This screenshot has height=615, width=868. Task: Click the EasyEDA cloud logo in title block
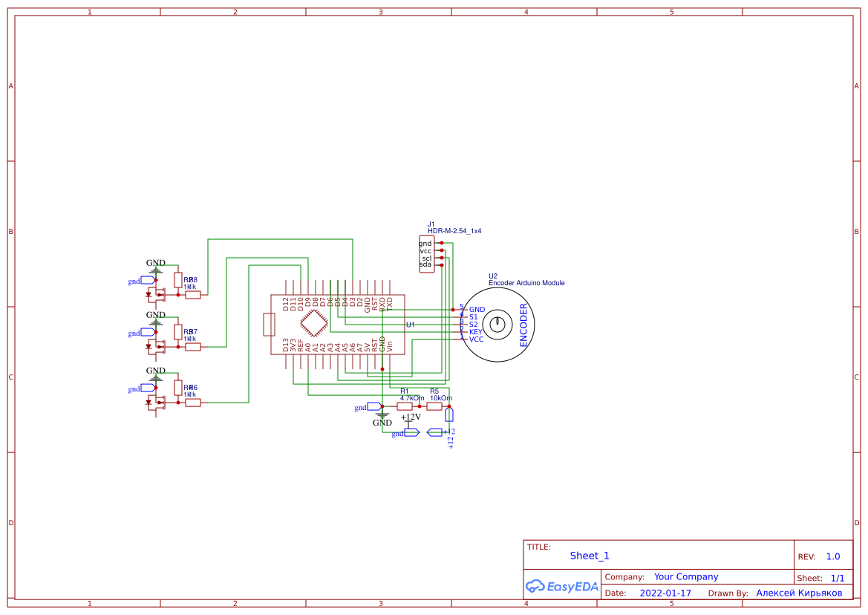click(x=561, y=587)
